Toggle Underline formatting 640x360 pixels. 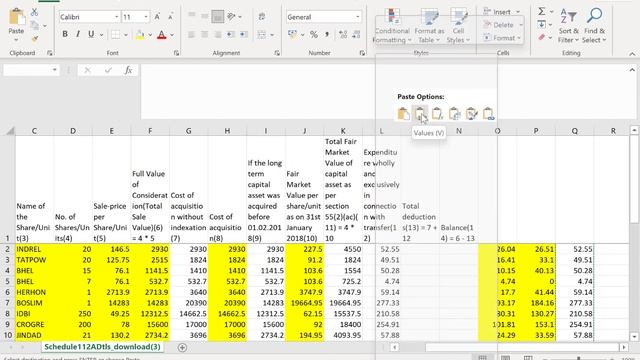coord(91,35)
